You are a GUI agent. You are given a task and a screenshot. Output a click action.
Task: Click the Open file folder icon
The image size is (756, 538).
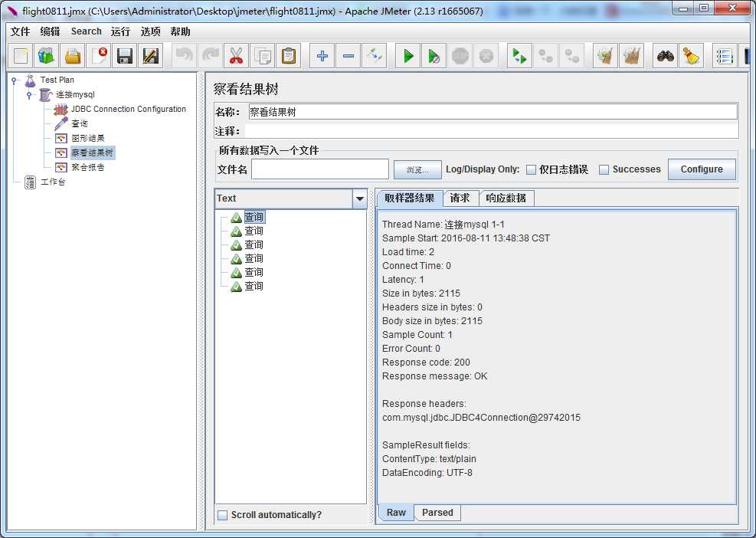coord(73,56)
